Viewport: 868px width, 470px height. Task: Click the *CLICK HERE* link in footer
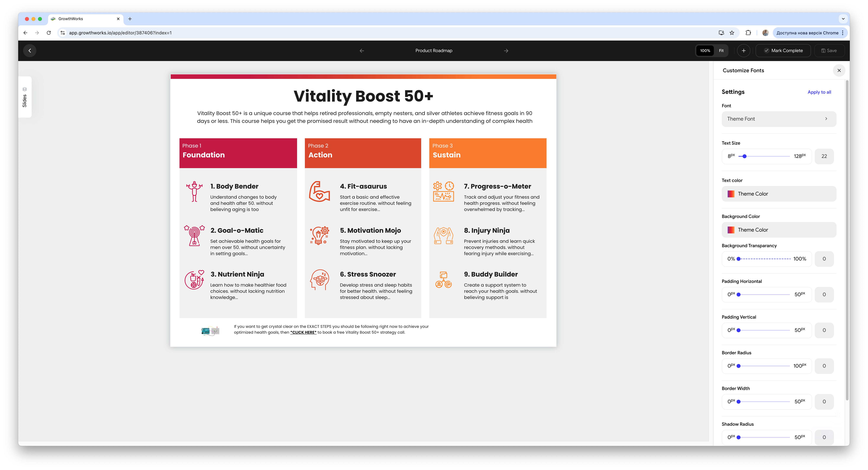tap(303, 332)
